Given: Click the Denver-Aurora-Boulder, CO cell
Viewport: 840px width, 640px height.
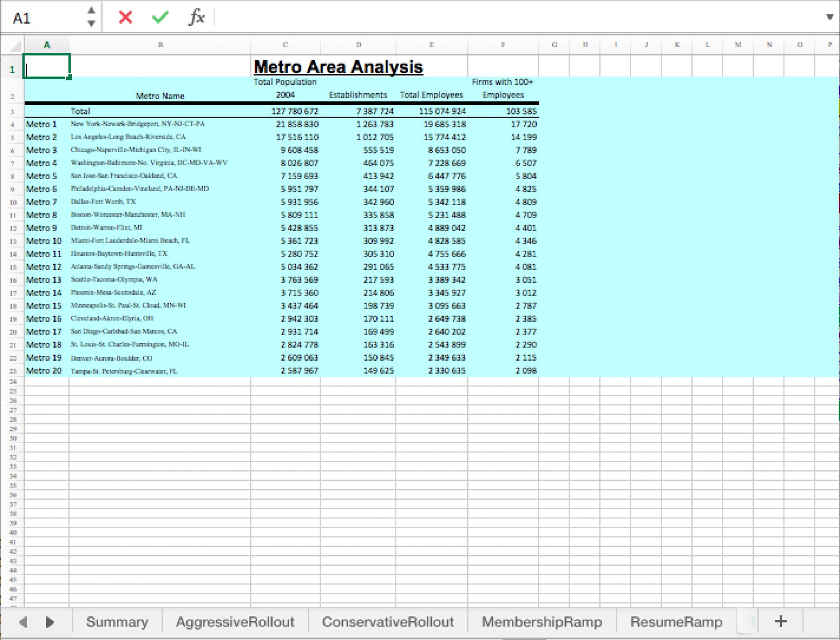Looking at the screenshot, I should click(x=160, y=358).
